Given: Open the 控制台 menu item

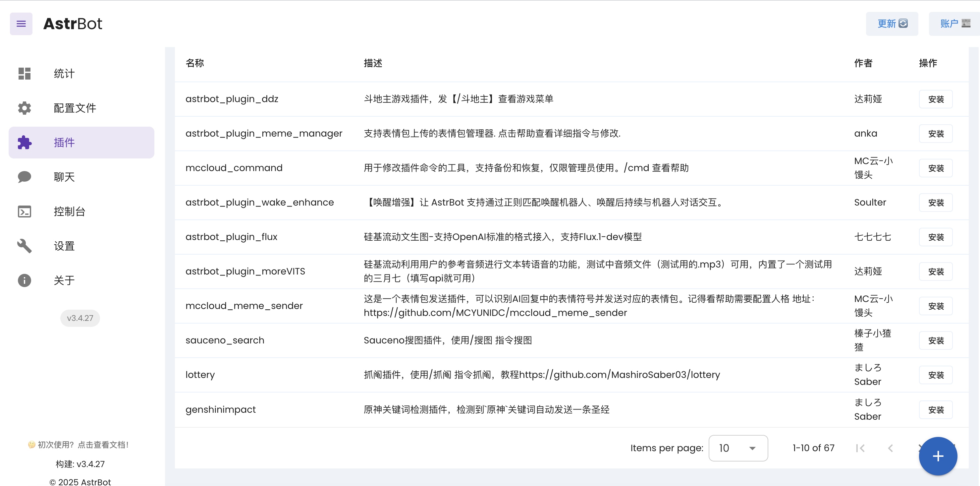Looking at the screenshot, I should [82, 211].
